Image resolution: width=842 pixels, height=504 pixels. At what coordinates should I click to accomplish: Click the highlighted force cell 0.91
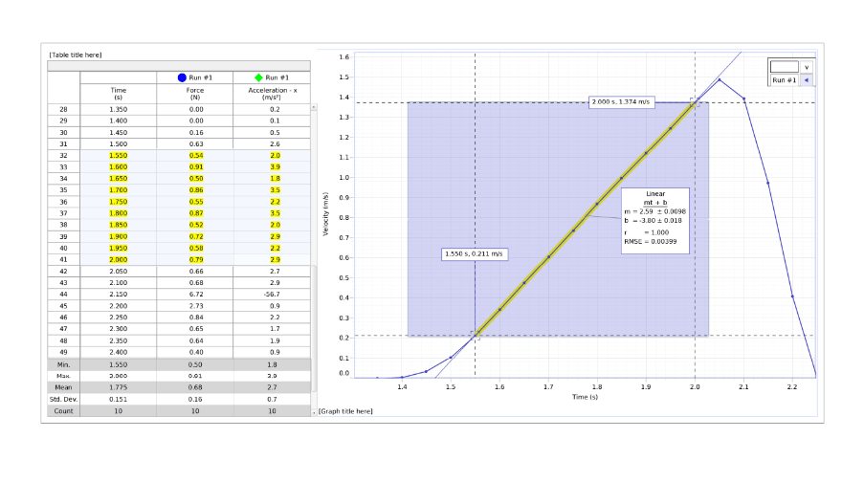(x=196, y=167)
